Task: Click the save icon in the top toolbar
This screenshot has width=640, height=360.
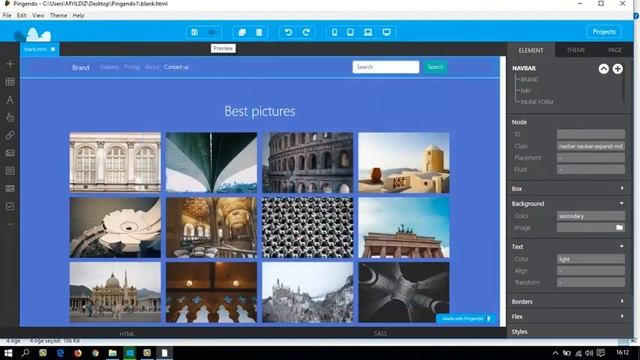Action: tap(195, 32)
